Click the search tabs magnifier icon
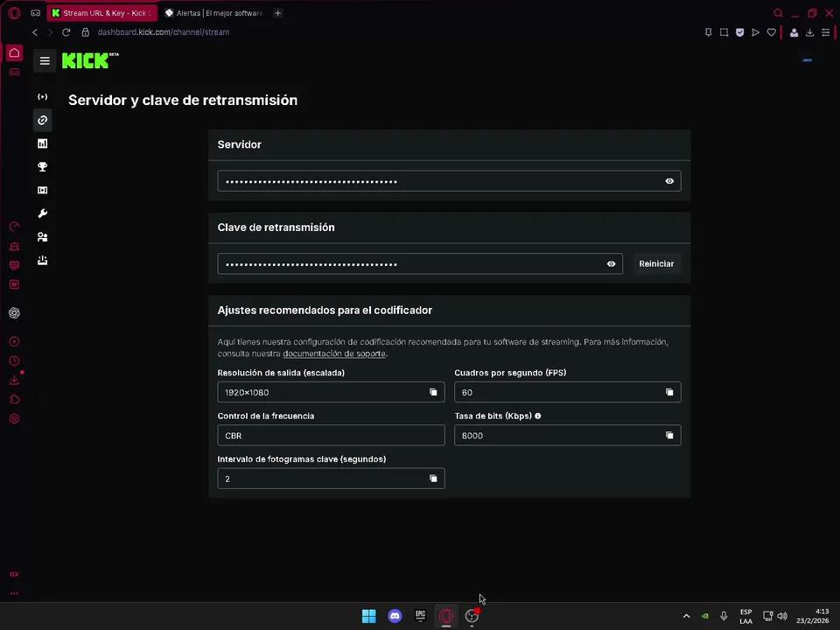 [778, 13]
